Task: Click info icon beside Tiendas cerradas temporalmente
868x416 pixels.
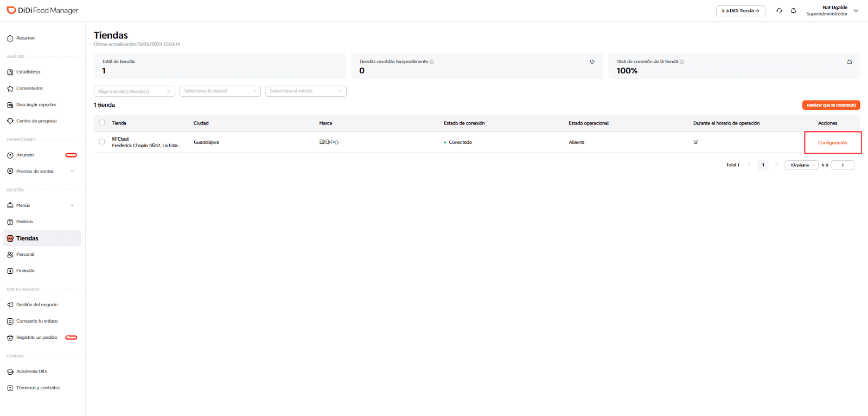Action: (432, 62)
